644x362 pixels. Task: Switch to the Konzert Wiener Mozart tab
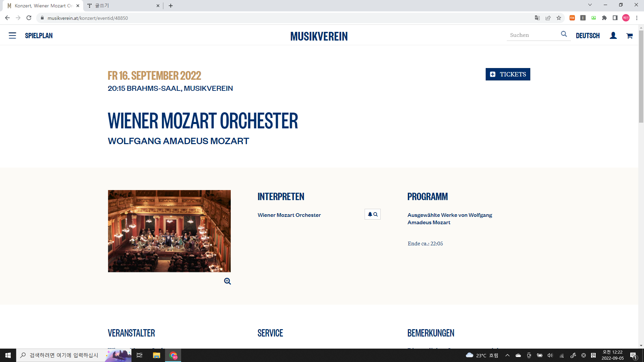click(x=43, y=6)
